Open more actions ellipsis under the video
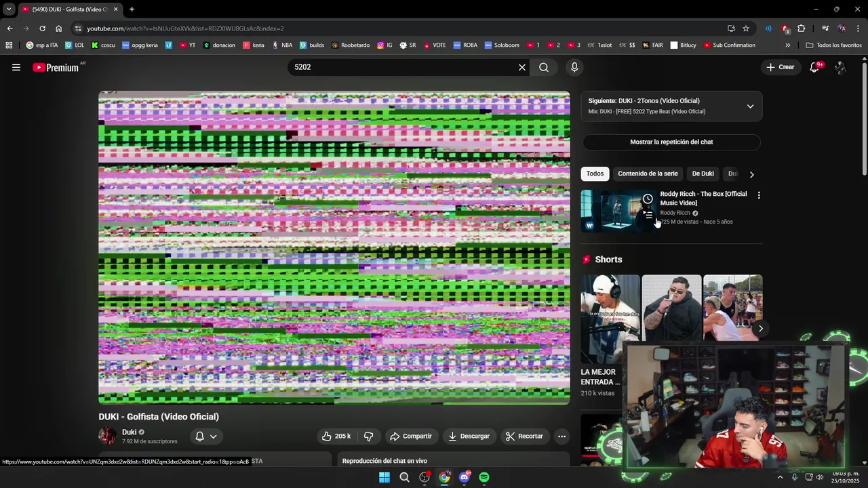Viewport: 868px width, 488px height. click(x=561, y=436)
